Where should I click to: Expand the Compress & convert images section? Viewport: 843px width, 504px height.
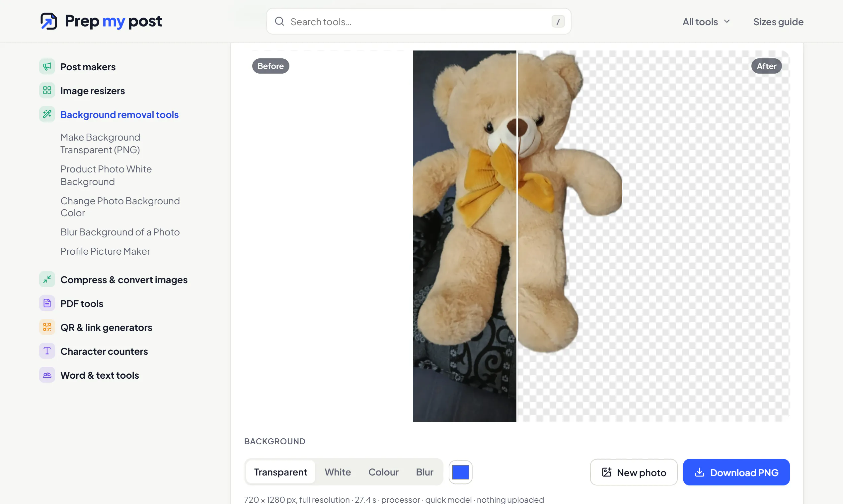pyautogui.click(x=124, y=280)
